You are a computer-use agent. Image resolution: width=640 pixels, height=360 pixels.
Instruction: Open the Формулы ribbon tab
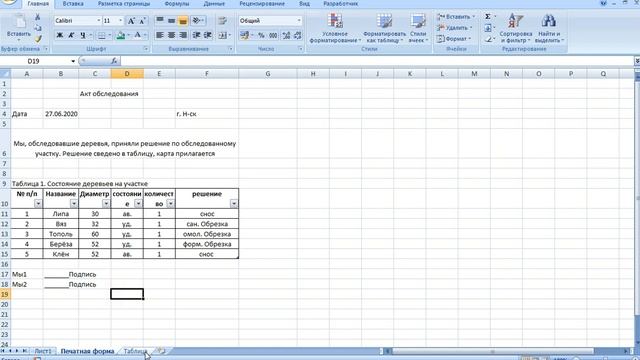(x=177, y=4)
